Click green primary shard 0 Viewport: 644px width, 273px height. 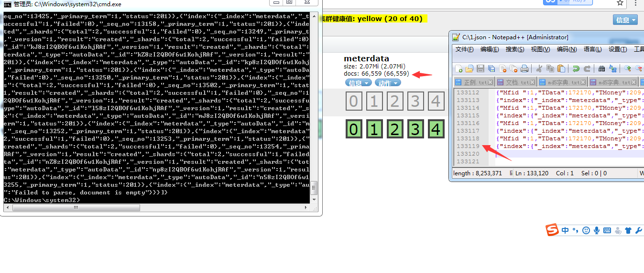click(353, 130)
